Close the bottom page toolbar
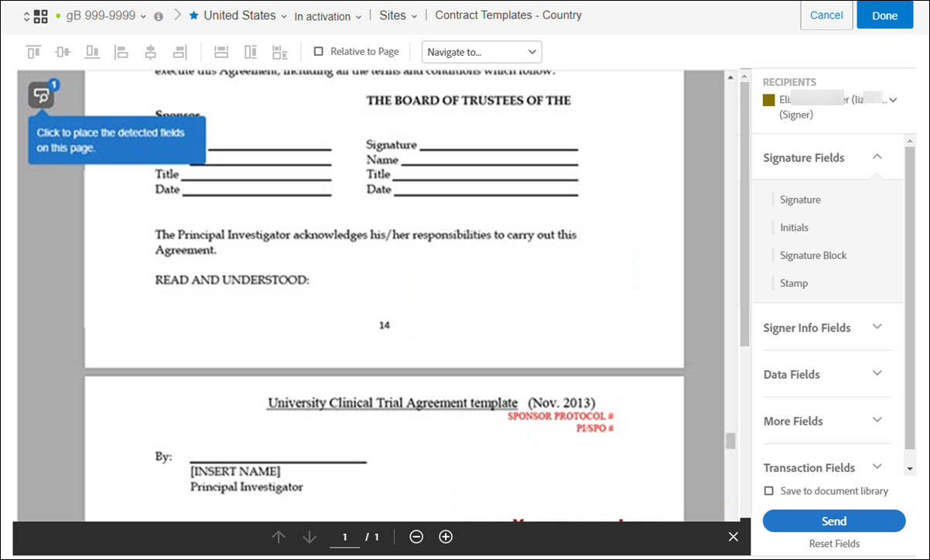 pos(733,537)
